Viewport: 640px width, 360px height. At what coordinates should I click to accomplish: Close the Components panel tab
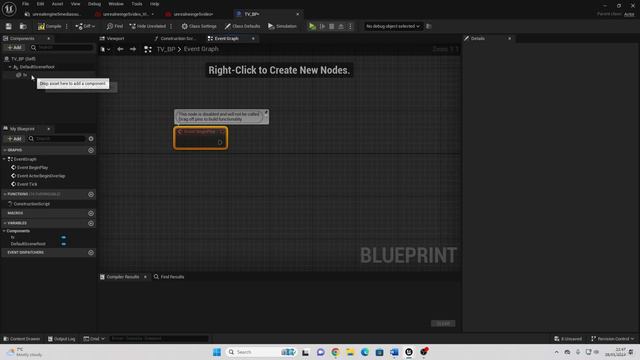49,38
